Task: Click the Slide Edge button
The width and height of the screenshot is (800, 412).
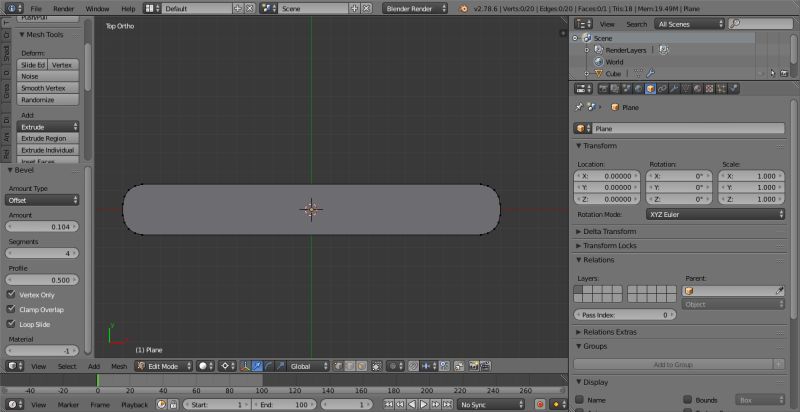Action: (32, 65)
